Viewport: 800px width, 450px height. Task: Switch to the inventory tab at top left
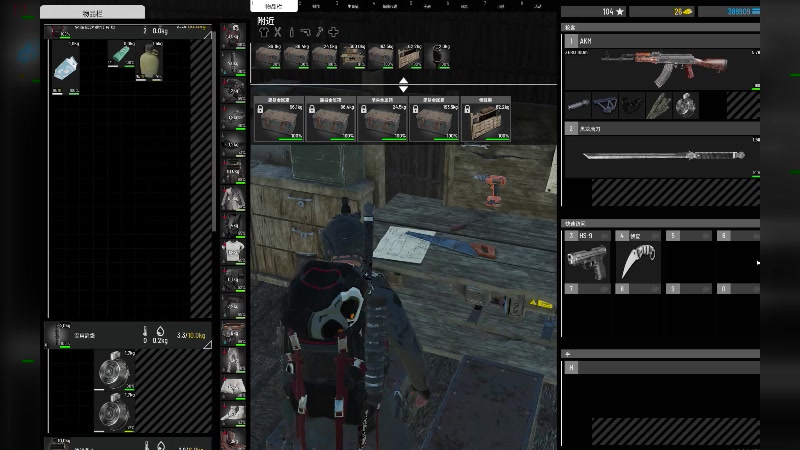tap(92, 13)
